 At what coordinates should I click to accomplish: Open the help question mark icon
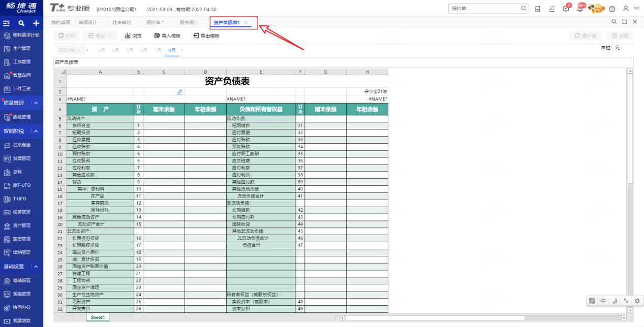click(x=612, y=9)
